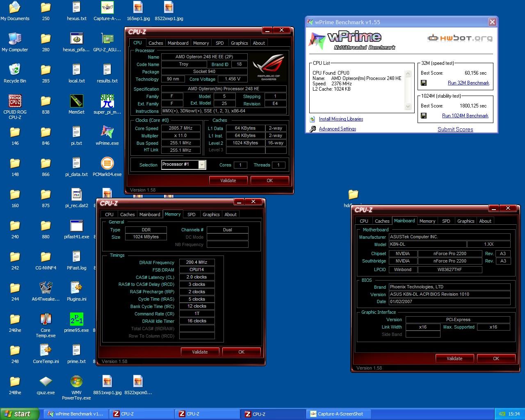Screen dimensions: 525x420
Task: Open Plugins.ini file icon
Action: click(x=76, y=288)
